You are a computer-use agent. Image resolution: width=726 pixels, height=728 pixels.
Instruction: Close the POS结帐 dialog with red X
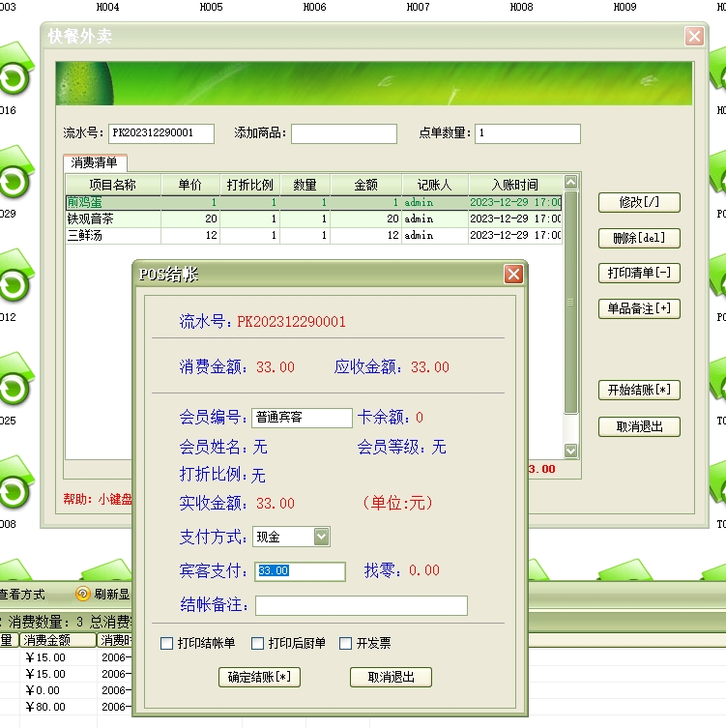[x=513, y=274]
